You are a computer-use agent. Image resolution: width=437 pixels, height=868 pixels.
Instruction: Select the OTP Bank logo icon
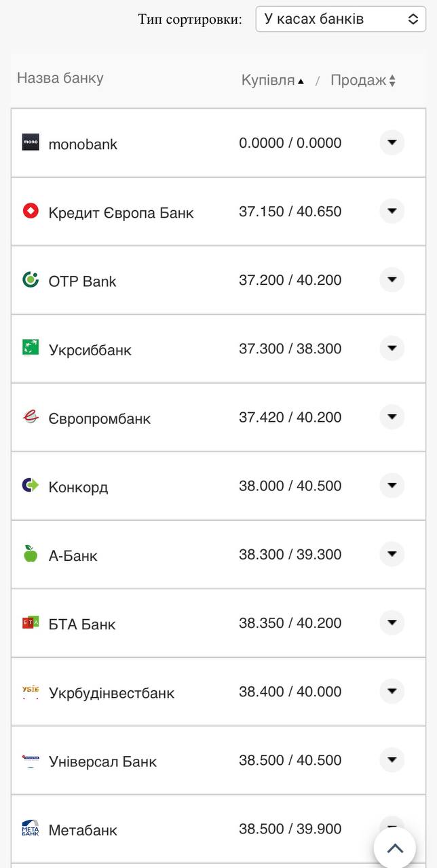point(30,279)
